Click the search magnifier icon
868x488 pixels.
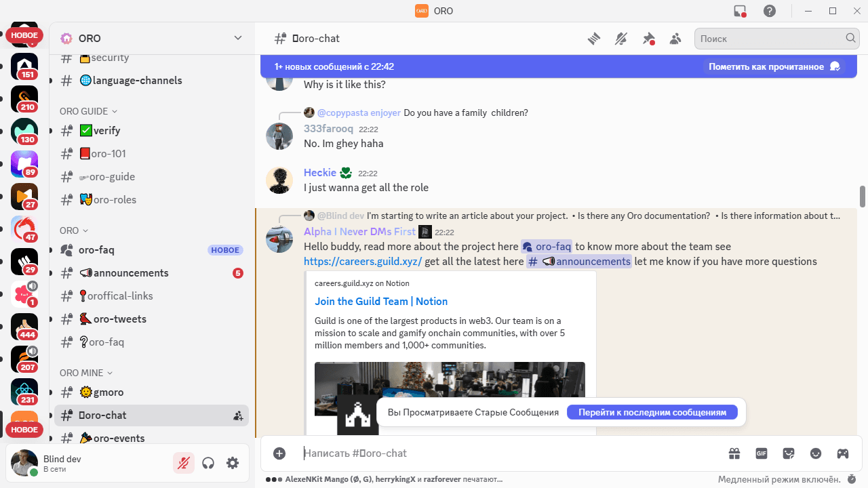coord(850,39)
